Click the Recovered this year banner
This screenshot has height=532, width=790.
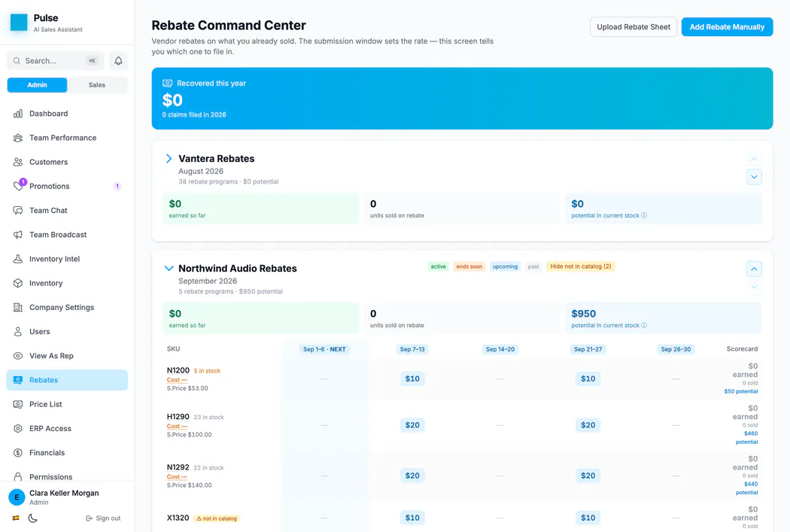point(462,99)
